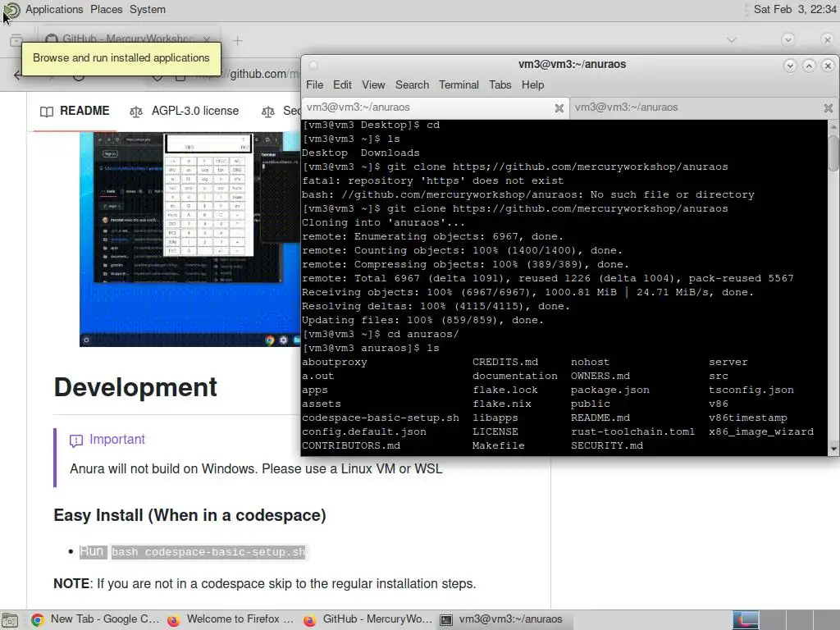The height and width of the screenshot is (630, 840).
Task: Click the Firefox sidebar icon left of tabs
Action: pyautogui.click(x=16, y=40)
